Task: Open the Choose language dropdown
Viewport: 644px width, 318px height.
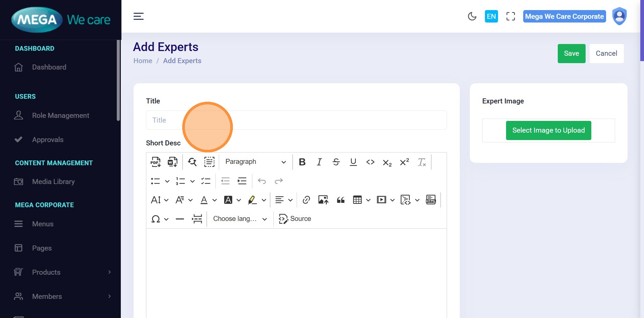Action: (240, 219)
